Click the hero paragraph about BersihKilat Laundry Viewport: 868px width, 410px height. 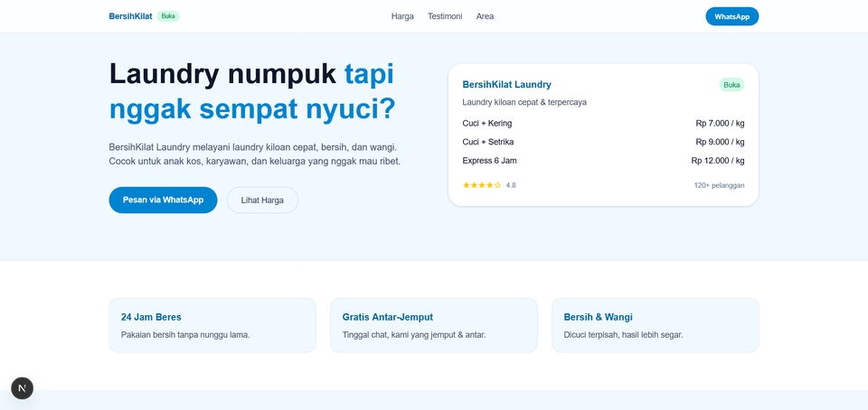click(x=255, y=154)
